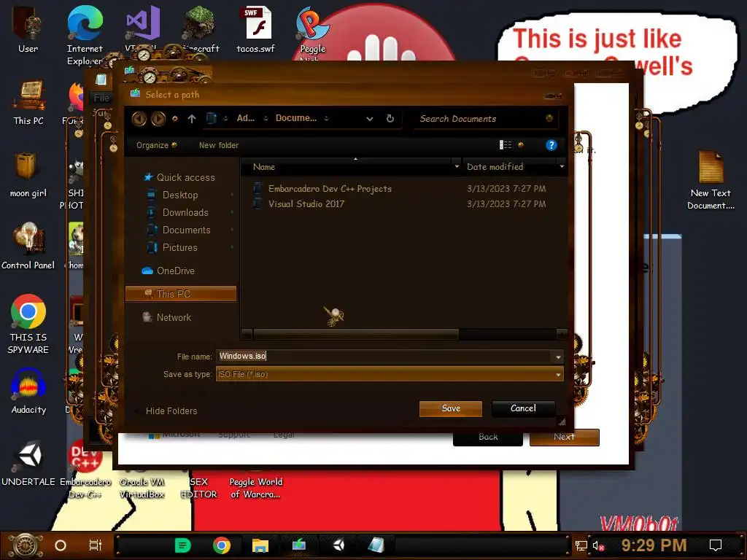Open File Explorer from the taskbar
Image resolution: width=747 pixels, height=560 pixels.
(x=260, y=545)
